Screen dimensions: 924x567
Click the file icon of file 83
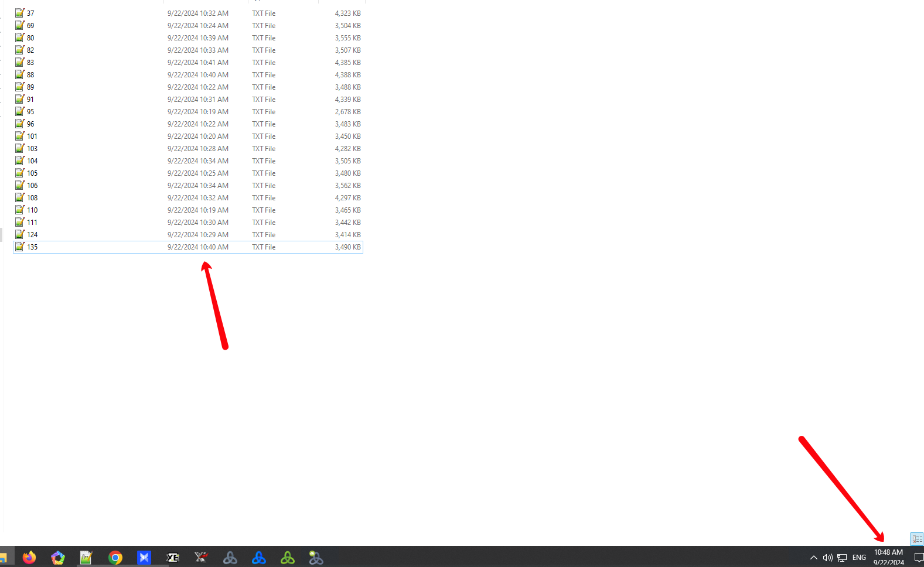[x=20, y=62]
